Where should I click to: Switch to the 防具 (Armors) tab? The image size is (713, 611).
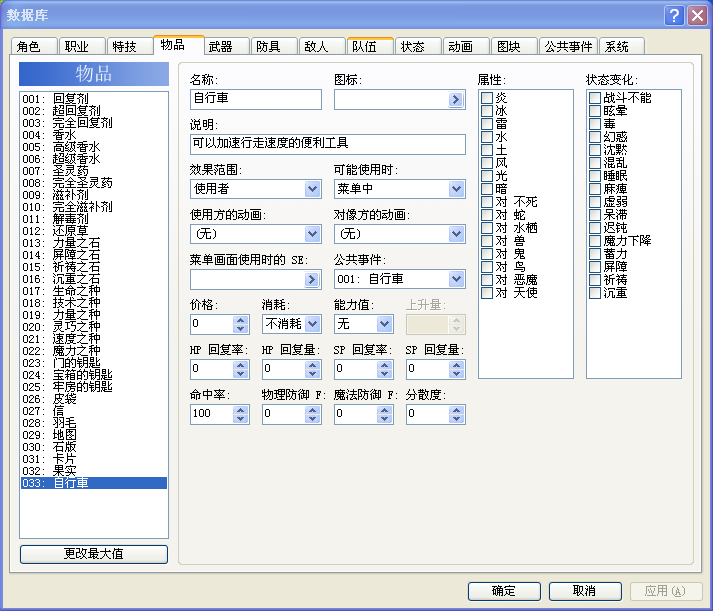[274, 46]
